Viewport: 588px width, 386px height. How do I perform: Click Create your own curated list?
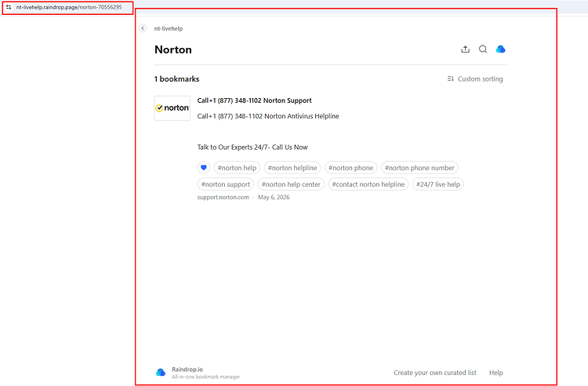tap(435, 373)
